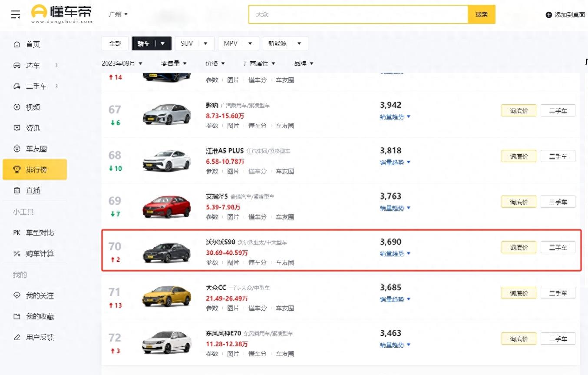Open the 新能源 category dropdown arrow
The image size is (588, 375).
(x=299, y=43)
